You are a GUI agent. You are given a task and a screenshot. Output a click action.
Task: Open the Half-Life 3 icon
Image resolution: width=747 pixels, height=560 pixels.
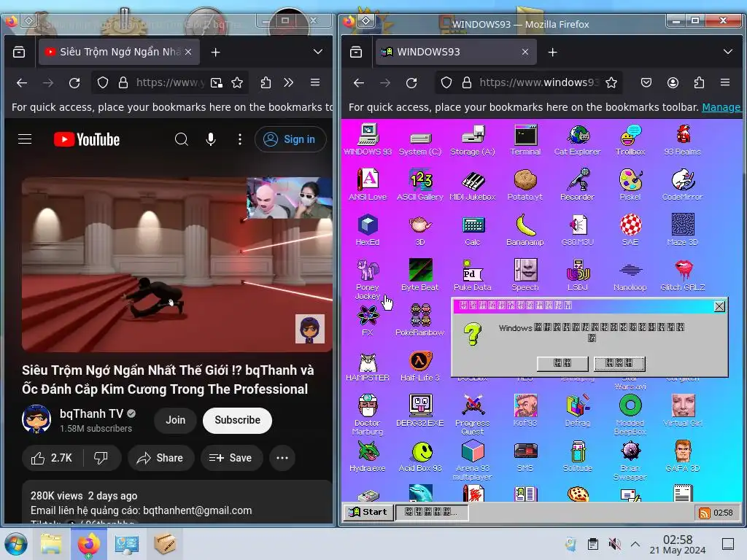click(420, 366)
